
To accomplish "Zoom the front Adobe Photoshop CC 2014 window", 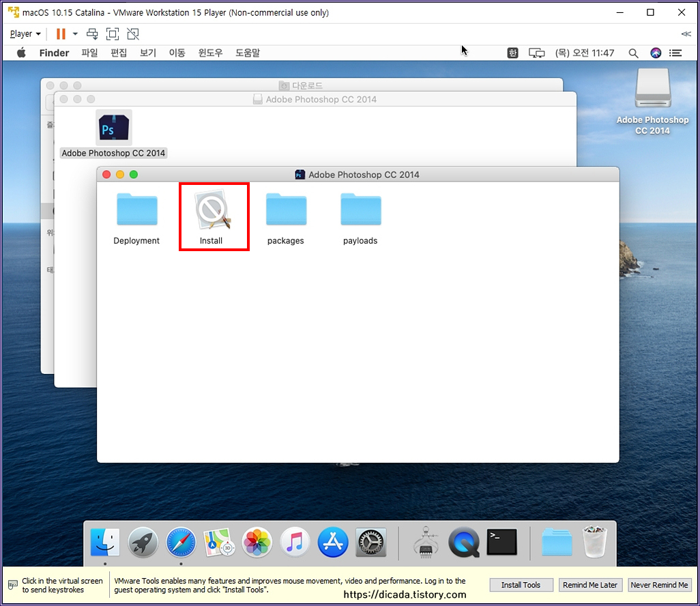I will click(x=134, y=175).
